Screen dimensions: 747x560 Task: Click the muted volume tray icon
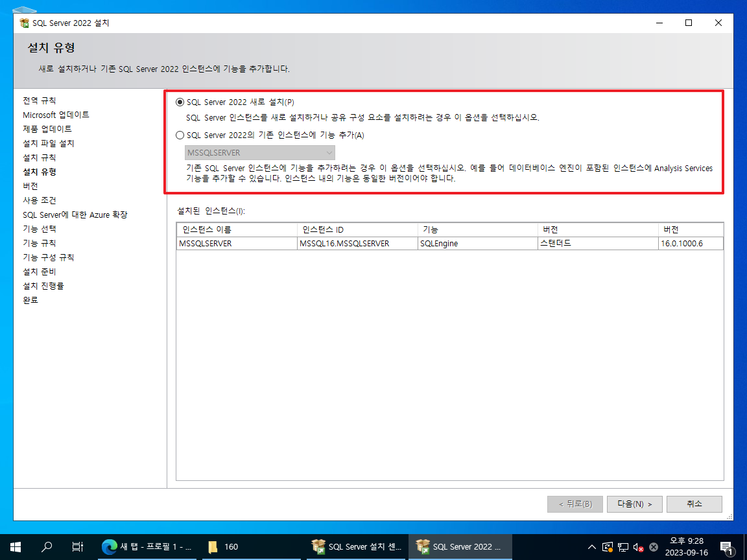638,546
